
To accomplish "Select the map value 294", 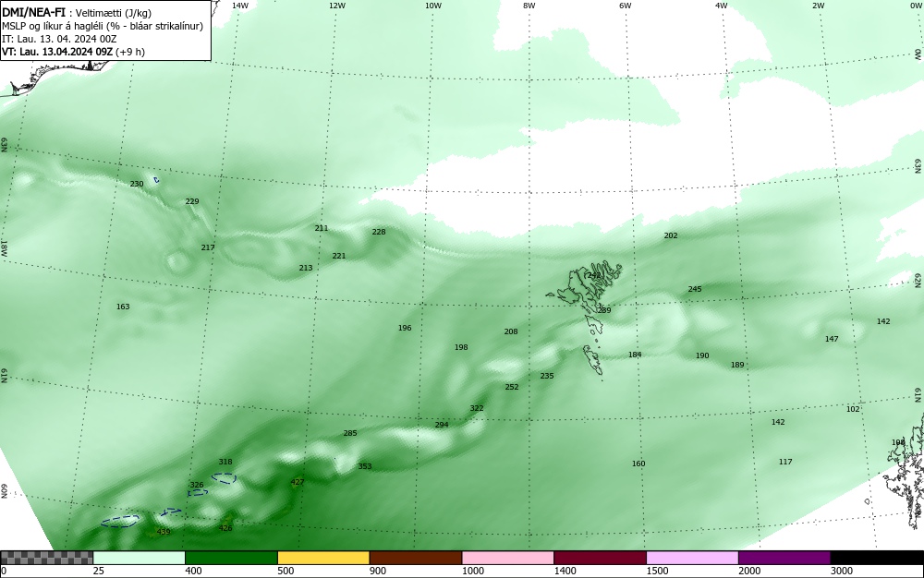I will 442,425.
